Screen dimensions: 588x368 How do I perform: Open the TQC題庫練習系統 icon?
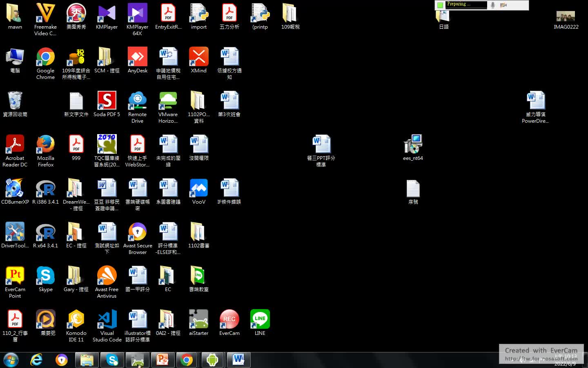tap(107, 150)
